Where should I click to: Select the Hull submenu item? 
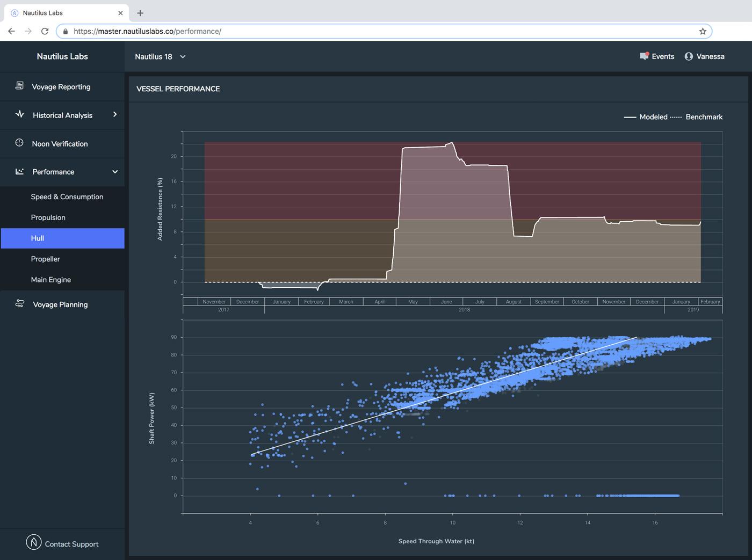pos(62,238)
